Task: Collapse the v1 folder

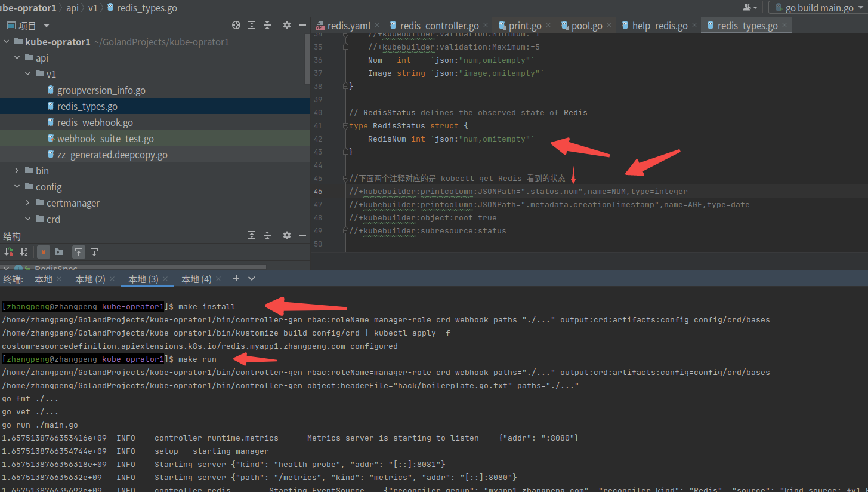Action: tap(28, 74)
